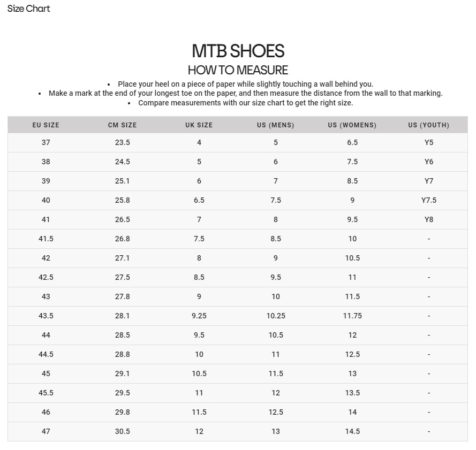Screen dimensions: 476x450
Task: Select the CM SIZE column header
Action: pyautogui.click(x=122, y=125)
